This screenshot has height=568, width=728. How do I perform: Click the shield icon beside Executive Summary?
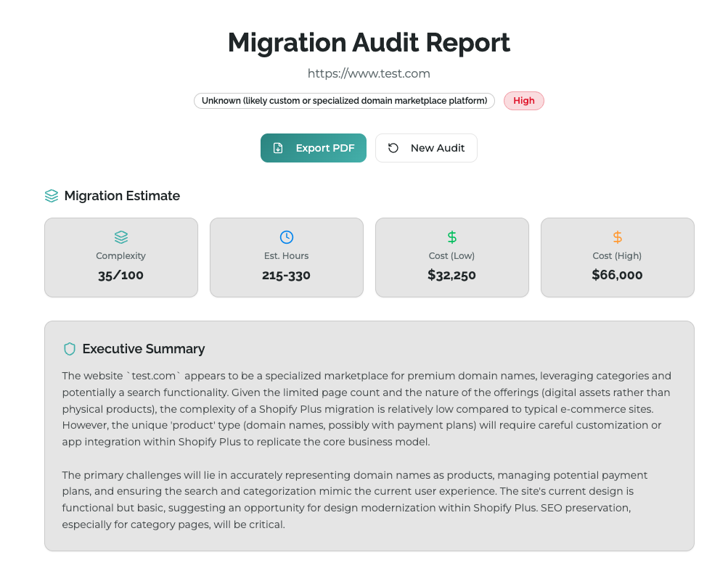69,348
